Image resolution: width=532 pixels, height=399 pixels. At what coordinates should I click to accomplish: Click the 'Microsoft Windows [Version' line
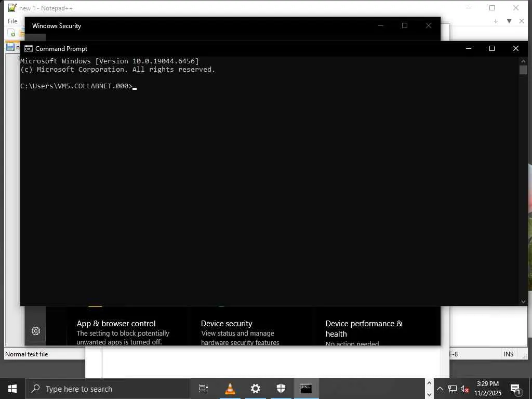[x=110, y=61]
